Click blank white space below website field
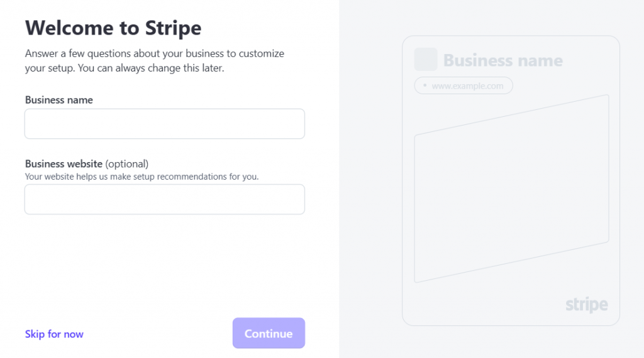Image resolution: width=644 pixels, height=358 pixels. (164, 264)
